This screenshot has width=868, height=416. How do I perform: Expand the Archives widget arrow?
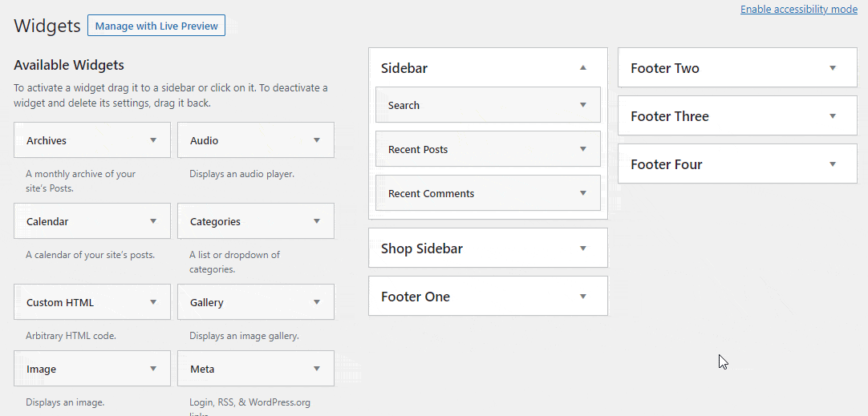point(153,140)
